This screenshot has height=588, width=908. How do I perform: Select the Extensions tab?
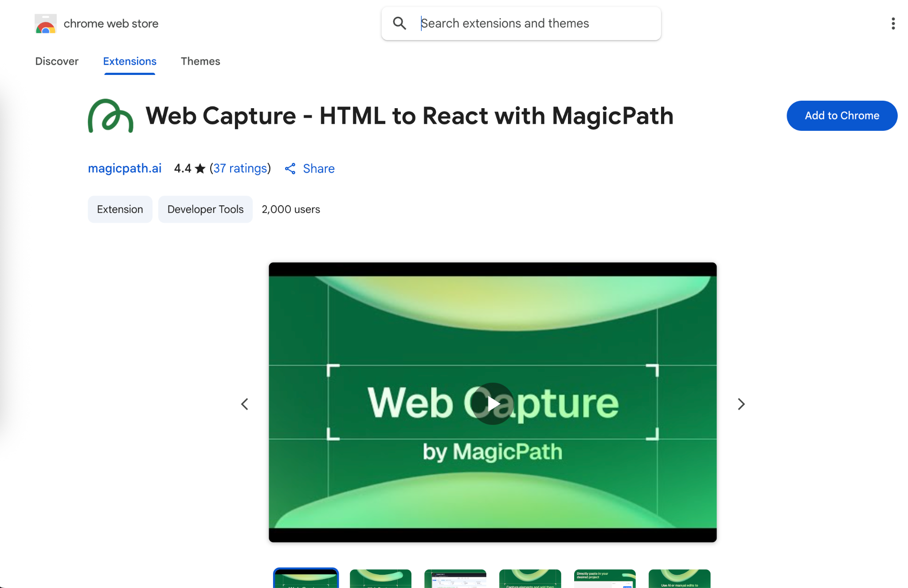point(129,61)
